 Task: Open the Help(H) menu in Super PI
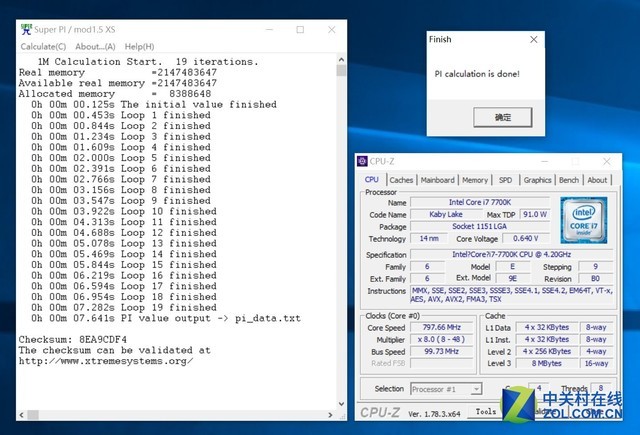(x=139, y=47)
